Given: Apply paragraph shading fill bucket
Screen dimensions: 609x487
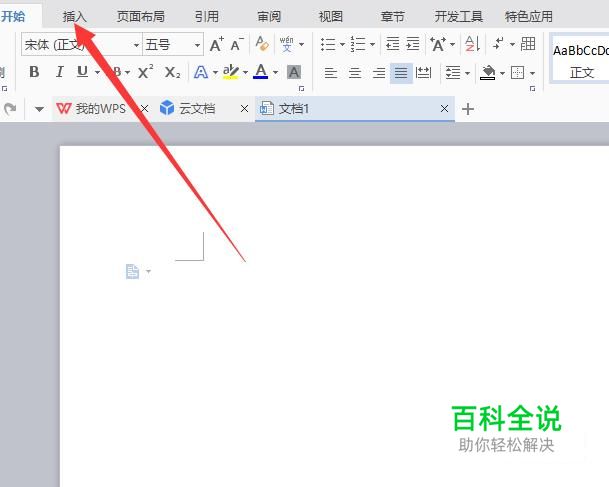Looking at the screenshot, I should pyautogui.click(x=488, y=73).
